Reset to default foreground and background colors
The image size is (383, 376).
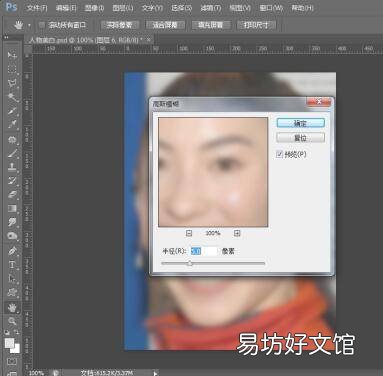7,332
